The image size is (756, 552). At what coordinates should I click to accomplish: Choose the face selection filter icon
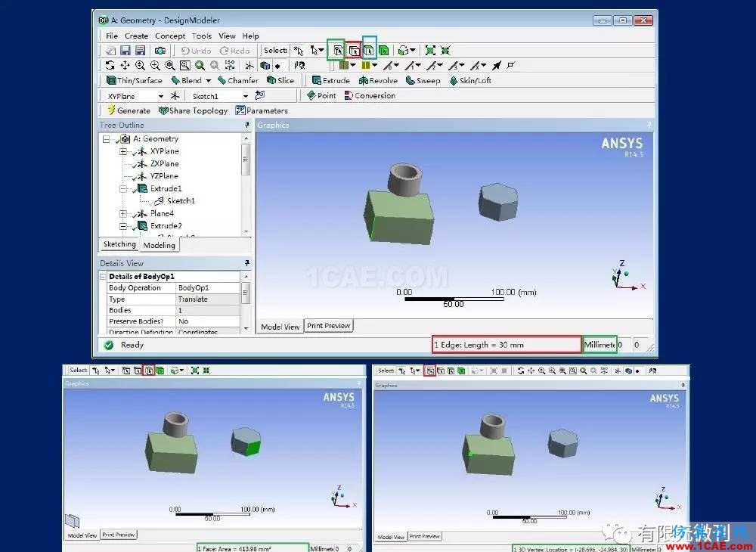(369, 51)
